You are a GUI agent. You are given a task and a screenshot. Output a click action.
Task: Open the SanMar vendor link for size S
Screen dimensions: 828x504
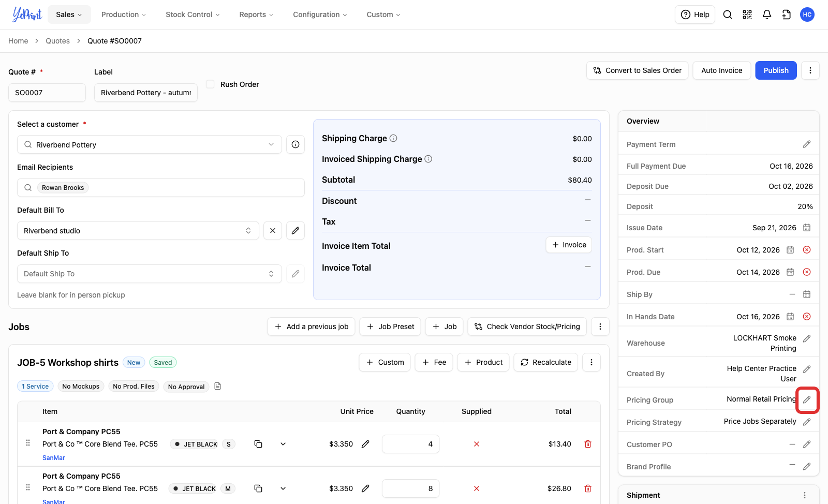(54, 458)
